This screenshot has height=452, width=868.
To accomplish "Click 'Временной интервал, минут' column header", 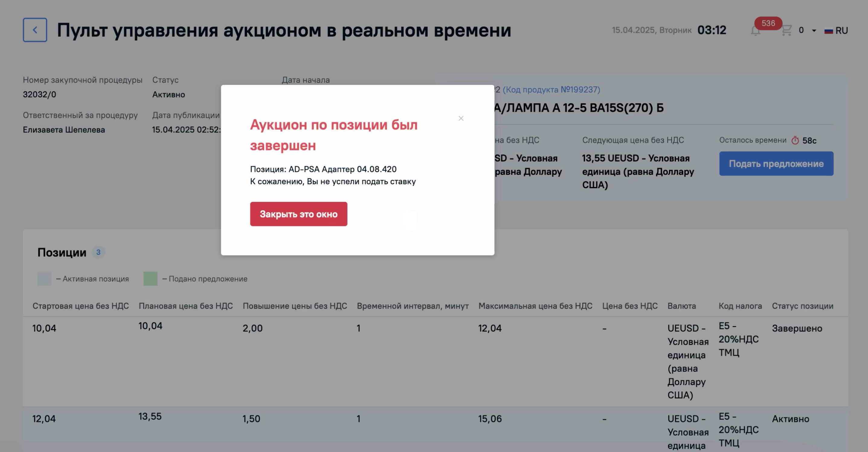I will (x=413, y=306).
